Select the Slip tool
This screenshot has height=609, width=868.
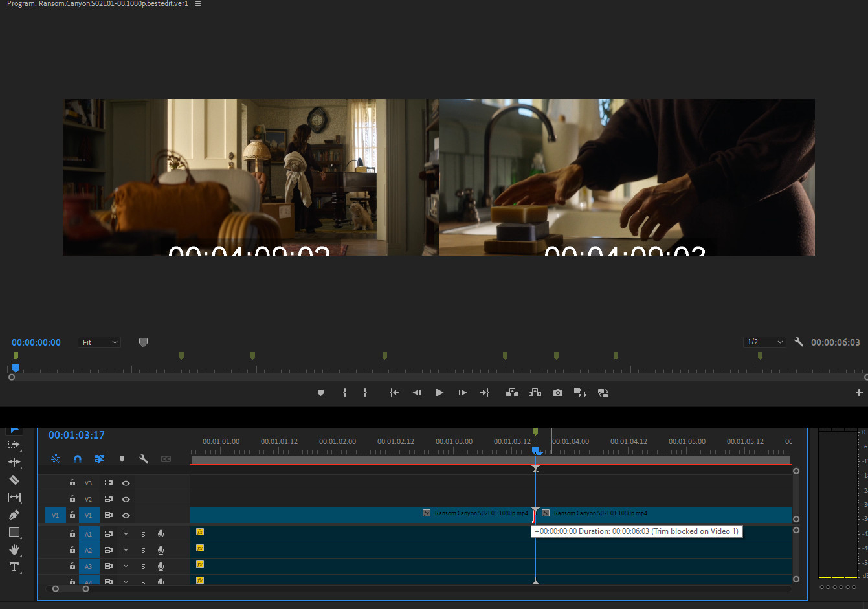pyautogui.click(x=14, y=497)
